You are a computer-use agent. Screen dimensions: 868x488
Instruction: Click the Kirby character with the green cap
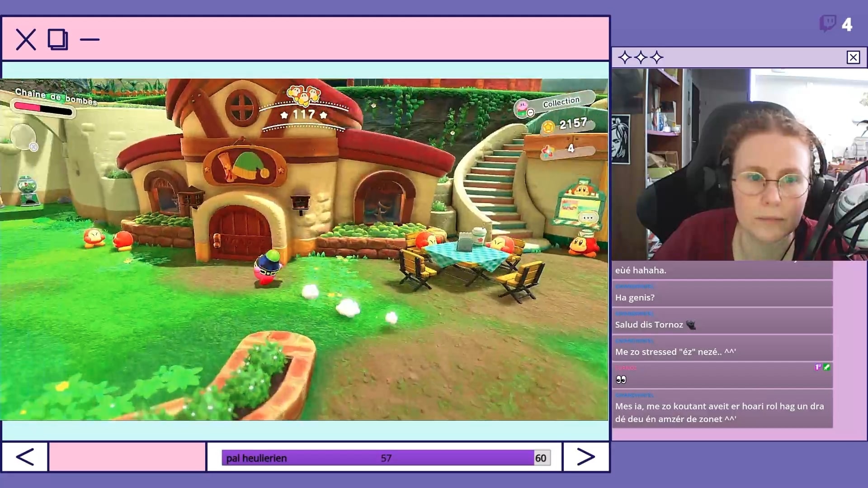267,267
